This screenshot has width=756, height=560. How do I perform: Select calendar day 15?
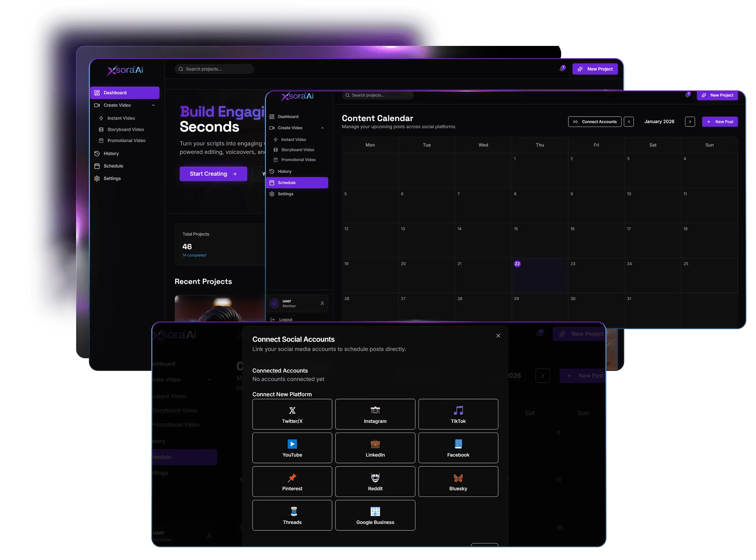pos(539,240)
